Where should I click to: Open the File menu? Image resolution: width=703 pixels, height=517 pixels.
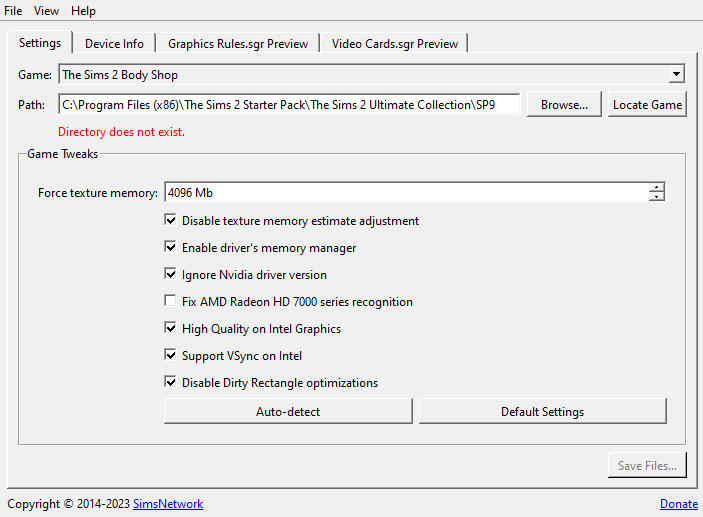(x=13, y=11)
